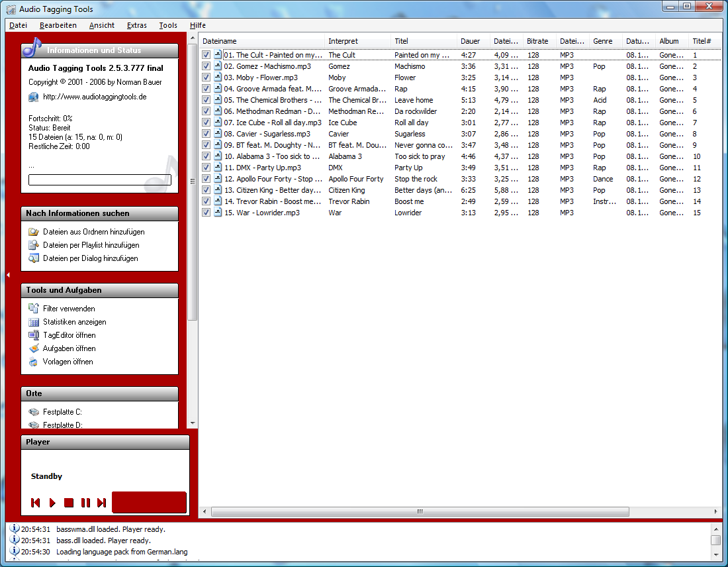Viewport: 728px width, 567px height.
Task: Click the MP3 file icon for 15. War - Lowrider
Action: click(x=218, y=213)
